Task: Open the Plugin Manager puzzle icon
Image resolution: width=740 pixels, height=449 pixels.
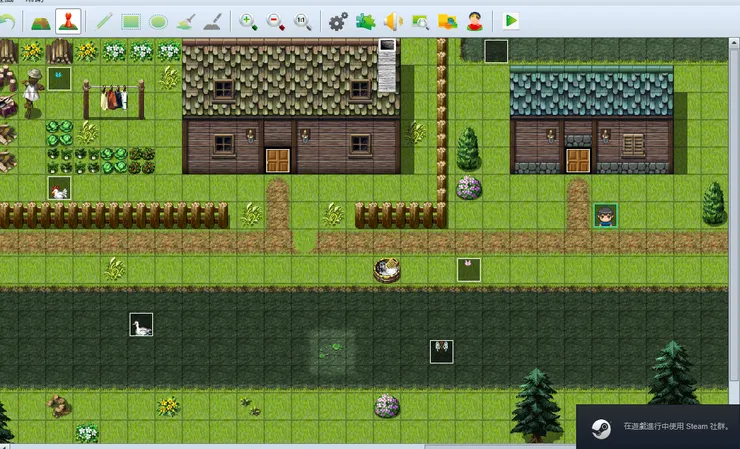Action: (x=366, y=21)
